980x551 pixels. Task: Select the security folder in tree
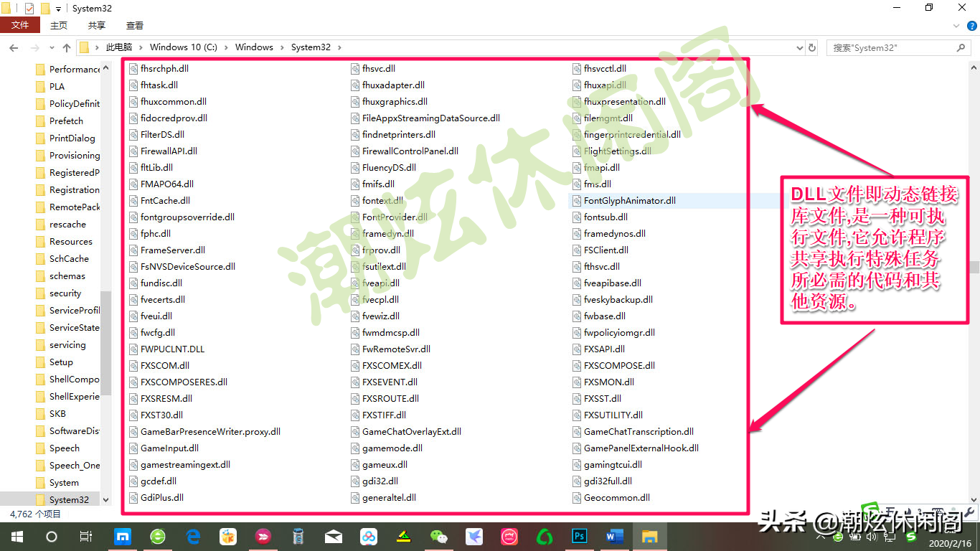(65, 293)
